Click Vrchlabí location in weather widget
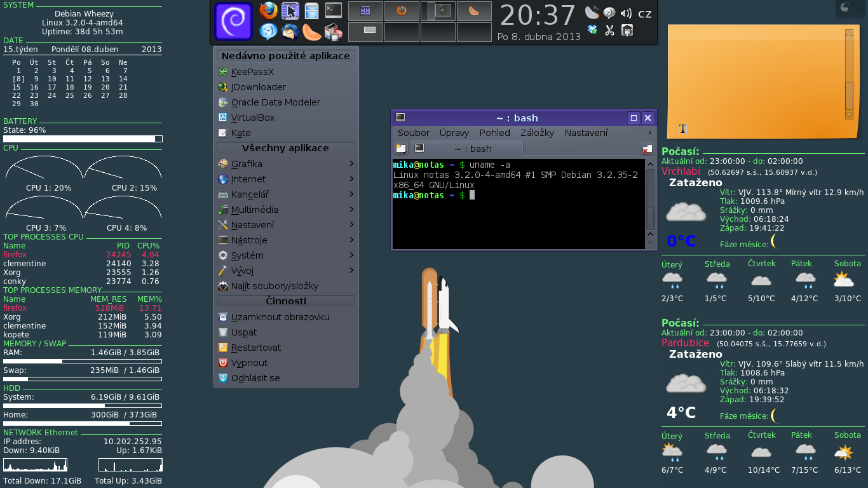 pos(681,171)
